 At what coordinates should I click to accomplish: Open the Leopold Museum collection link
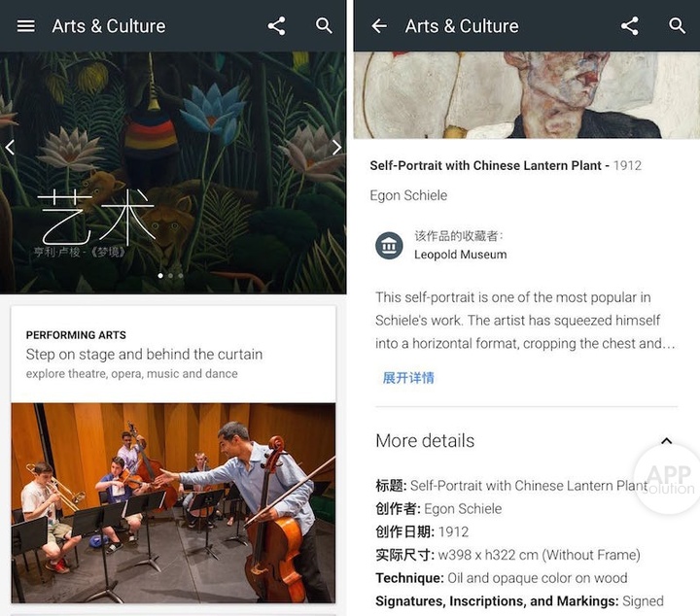click(x=460, y=255)
